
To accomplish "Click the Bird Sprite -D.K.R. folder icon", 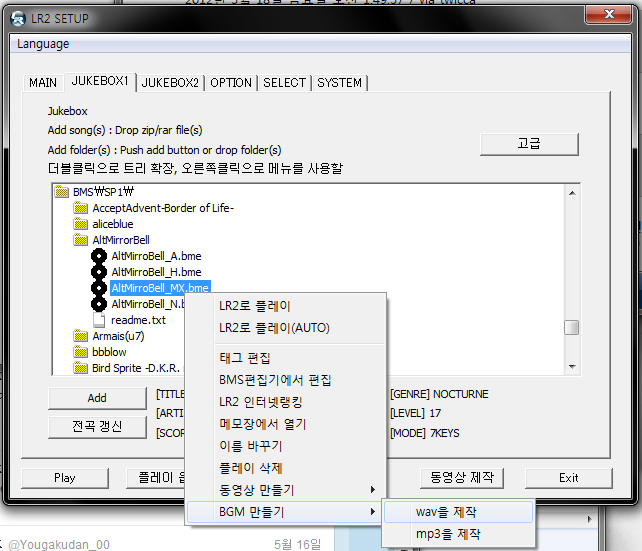I will (81, 368).
